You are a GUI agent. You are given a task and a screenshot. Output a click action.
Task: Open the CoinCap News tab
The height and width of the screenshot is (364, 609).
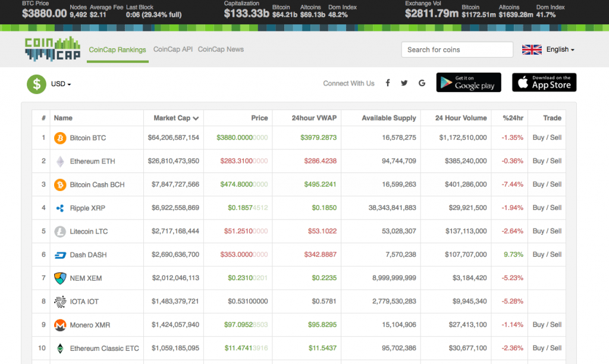(221, 49)
